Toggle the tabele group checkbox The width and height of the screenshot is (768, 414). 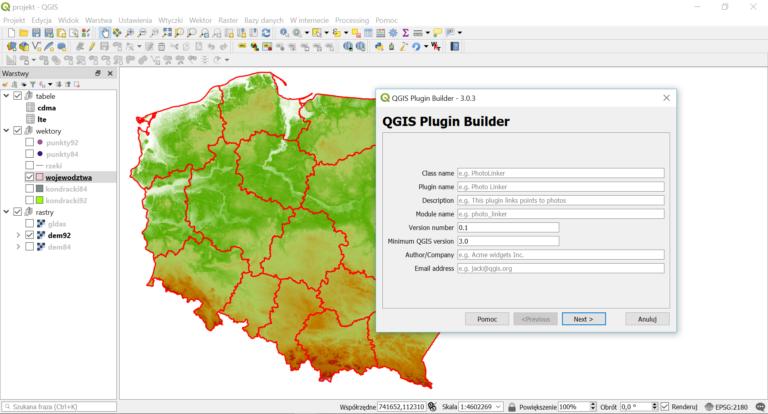click(18, 96)
